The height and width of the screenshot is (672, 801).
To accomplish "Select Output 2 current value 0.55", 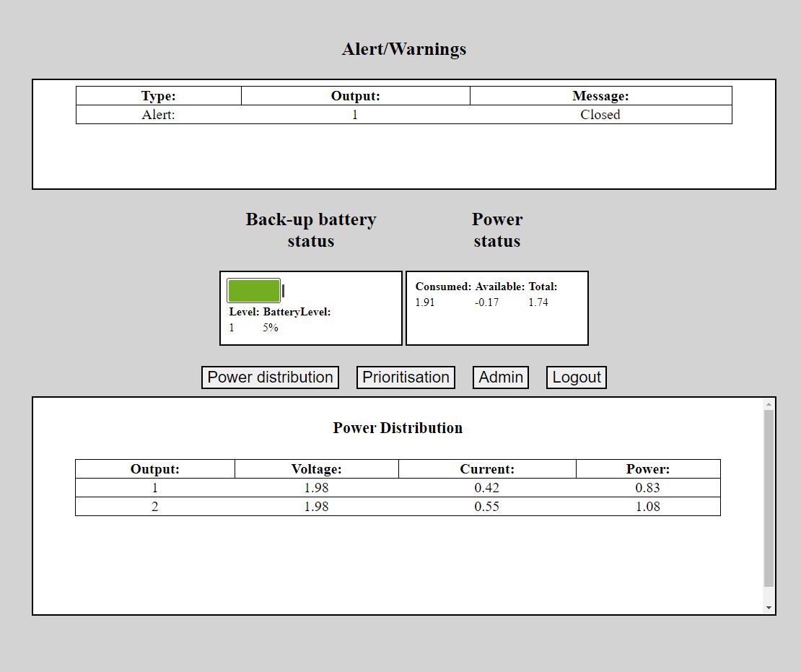I will coord(487,507).
